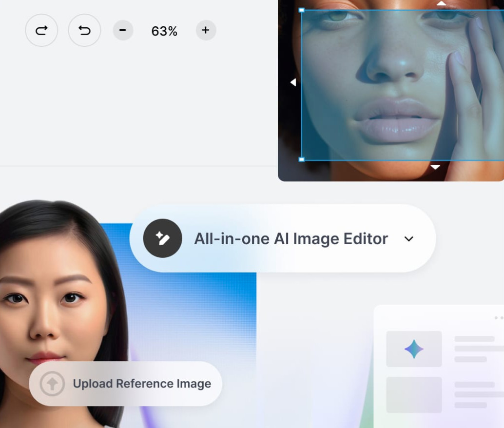Open the three-dot menu on the card
The image size is (504, 428).
tap(498, 318)
